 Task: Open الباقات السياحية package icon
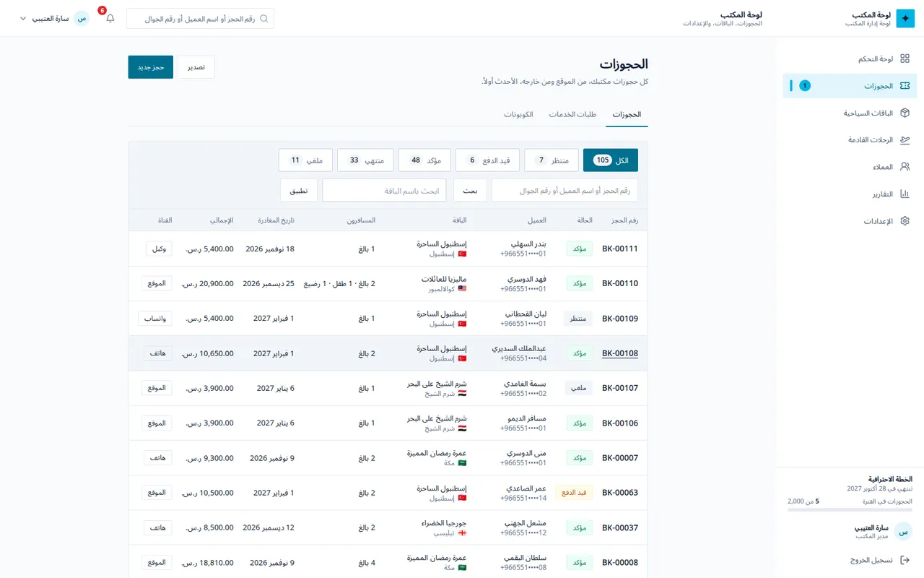point(905,113)
